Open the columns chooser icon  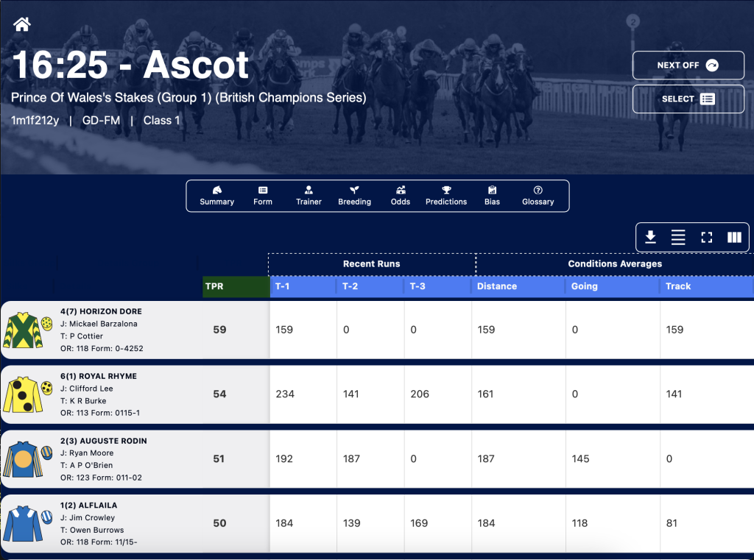(734, 237)
